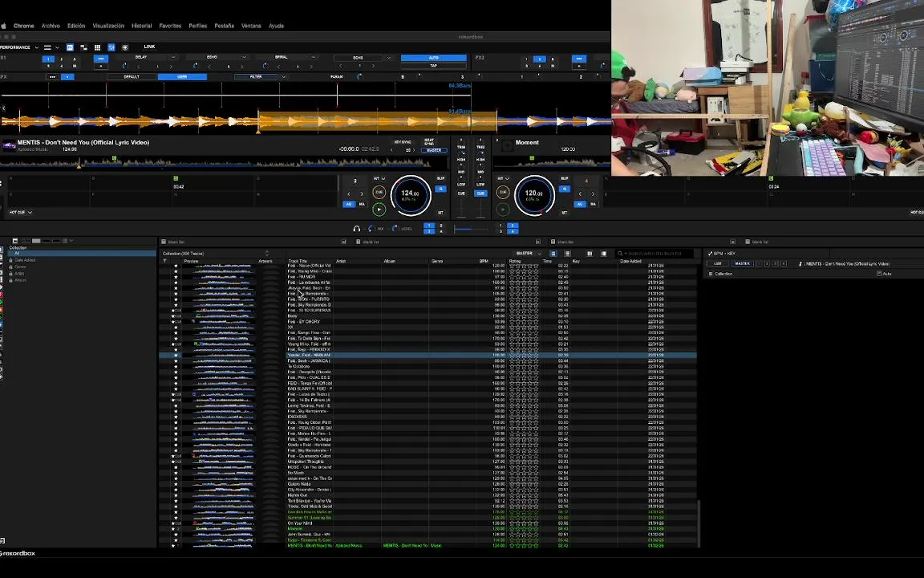
Task: Open MASTER dropdown above track list
Action: (x=529, y=254)
